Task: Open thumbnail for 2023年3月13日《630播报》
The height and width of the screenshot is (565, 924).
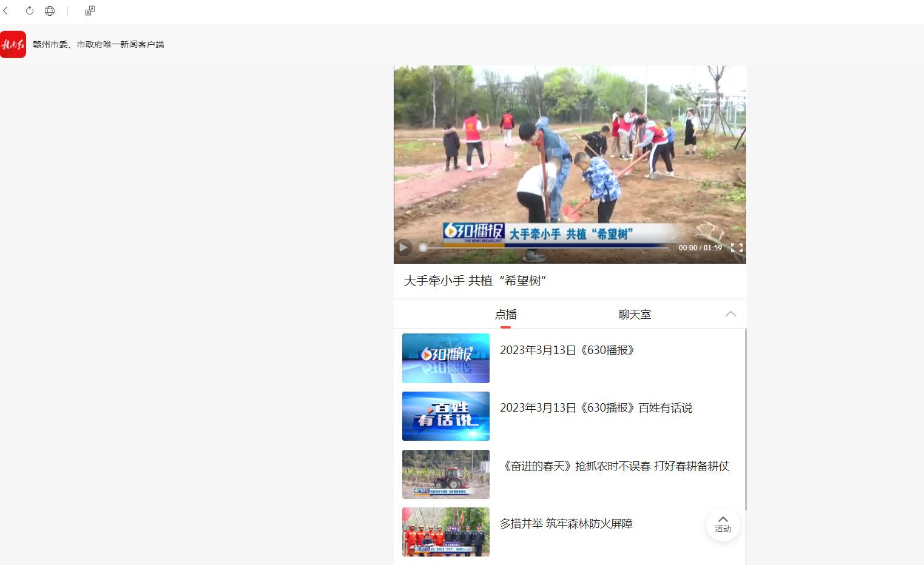Action: point(446,358)
